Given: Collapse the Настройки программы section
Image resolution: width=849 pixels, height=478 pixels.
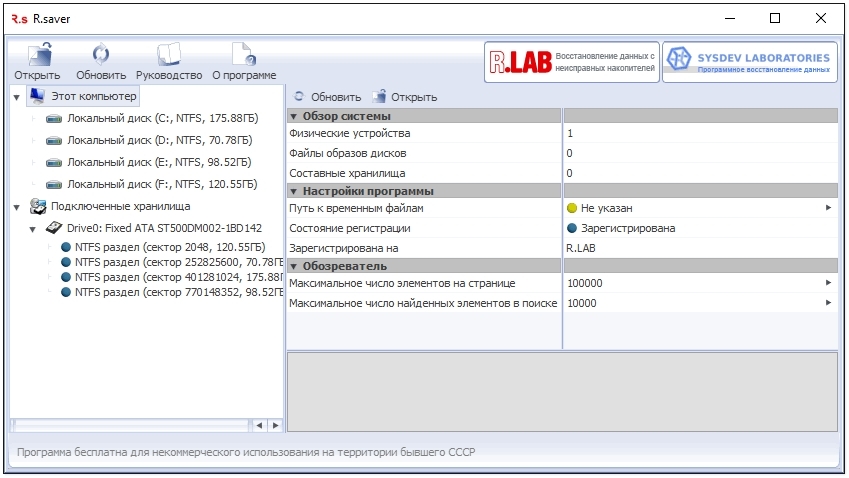Looking at the screenshot, I should [293, 192].
